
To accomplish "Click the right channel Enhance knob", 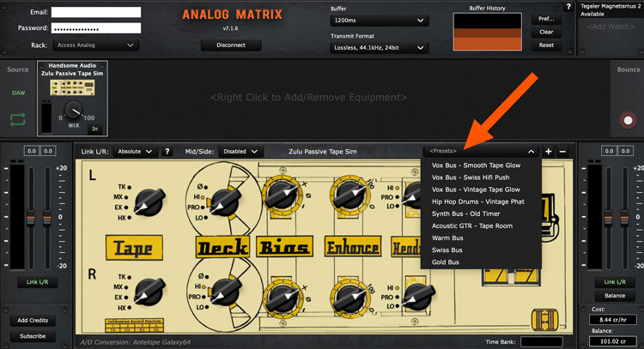I will pos(350,299).
